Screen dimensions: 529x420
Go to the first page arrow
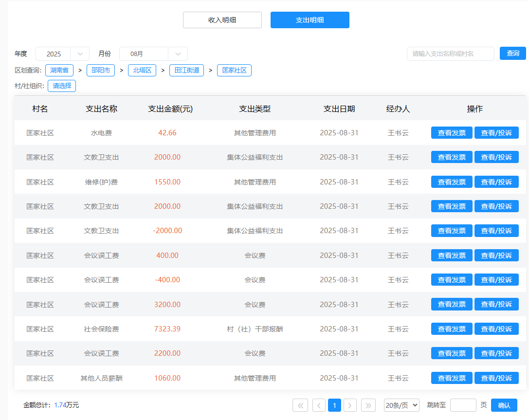point(300,405)
